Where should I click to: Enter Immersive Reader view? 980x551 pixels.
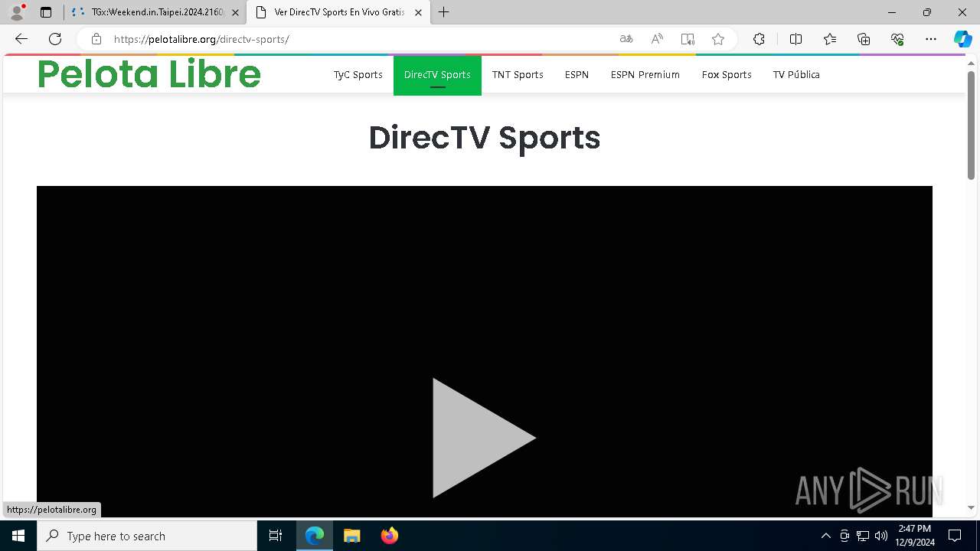coord(688,39)
